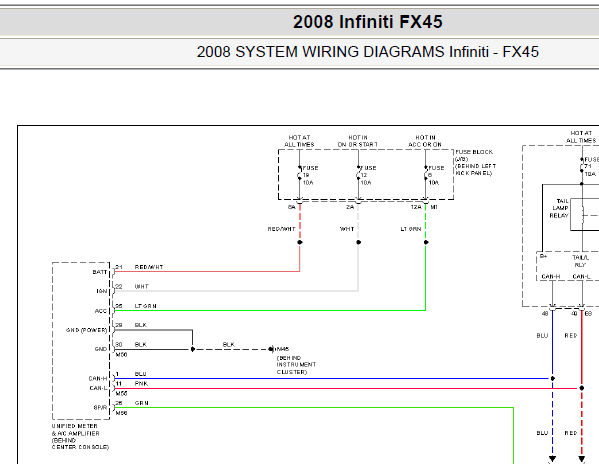This screenshot has height=464, width=599.
Task: Click connector pin label '8A'
Action: (291, 207)
